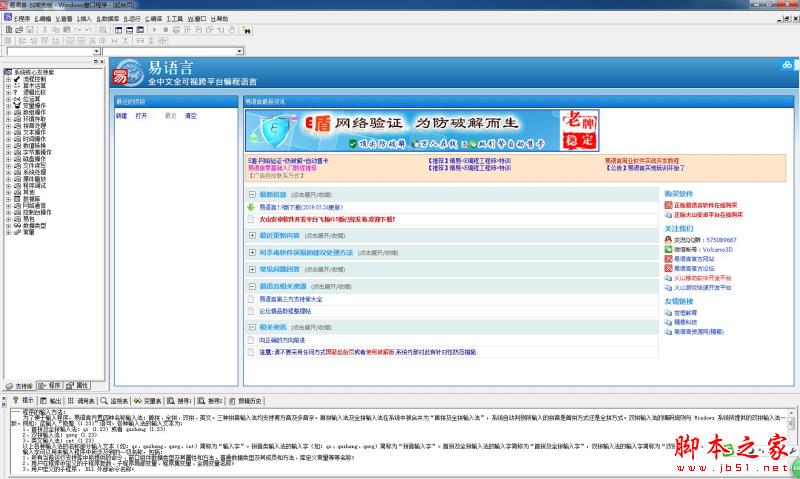
Task: Click the Save toolbar icon
Action: [30, 30]
